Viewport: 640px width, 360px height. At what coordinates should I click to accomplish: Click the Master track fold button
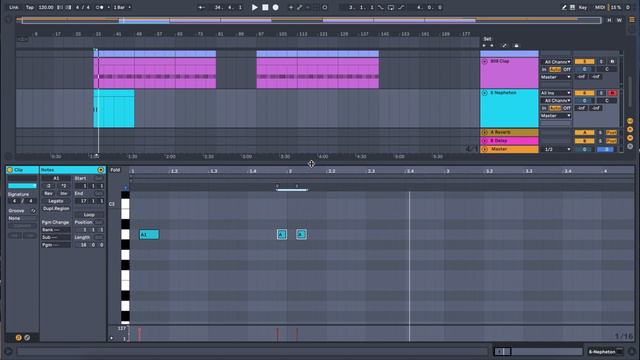pos(485,149)
